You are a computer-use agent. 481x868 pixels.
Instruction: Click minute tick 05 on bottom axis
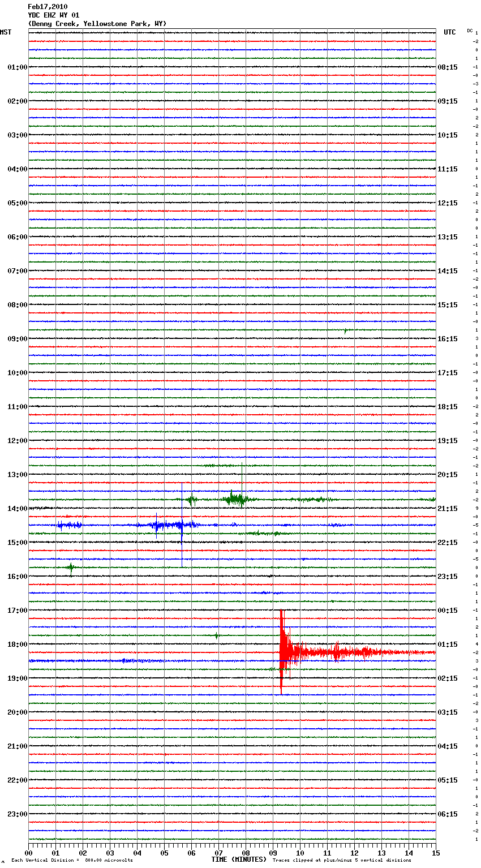coord(164,853)
